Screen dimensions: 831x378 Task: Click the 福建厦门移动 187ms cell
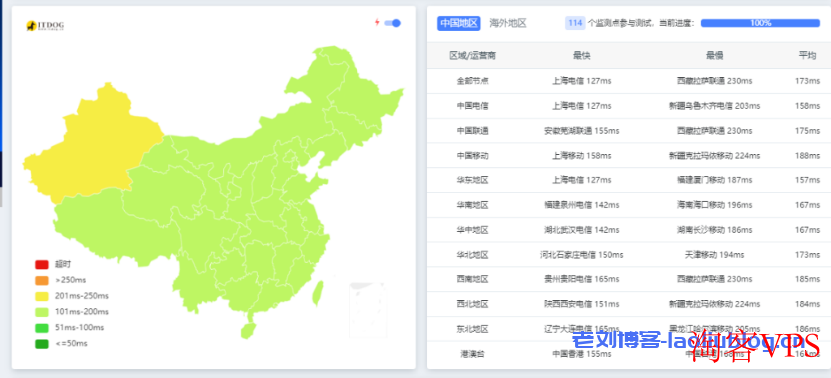pos(714,180)
